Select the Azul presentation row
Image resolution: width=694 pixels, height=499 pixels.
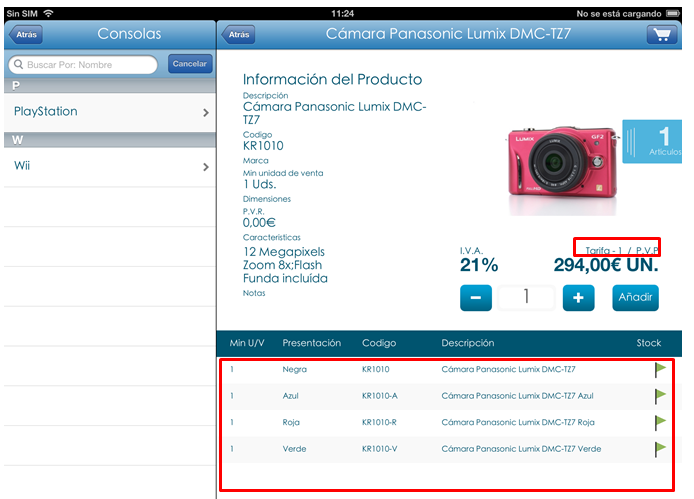[x=447, y=396]
